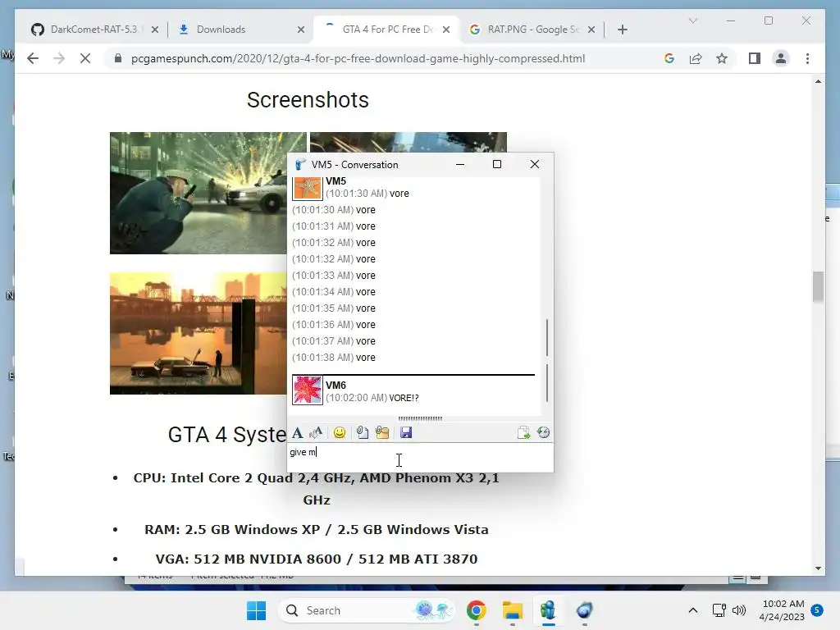The image size is (840, 630).
Task: Stop the page from loading
Action: pyautogui.click(x=85, y=58)
